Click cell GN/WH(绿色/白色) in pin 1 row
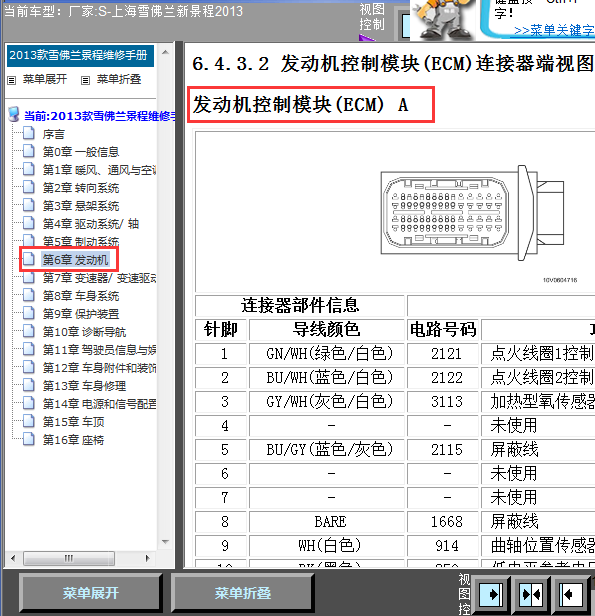Viewport: 595px width, 616px height. [x=329, y=354]
